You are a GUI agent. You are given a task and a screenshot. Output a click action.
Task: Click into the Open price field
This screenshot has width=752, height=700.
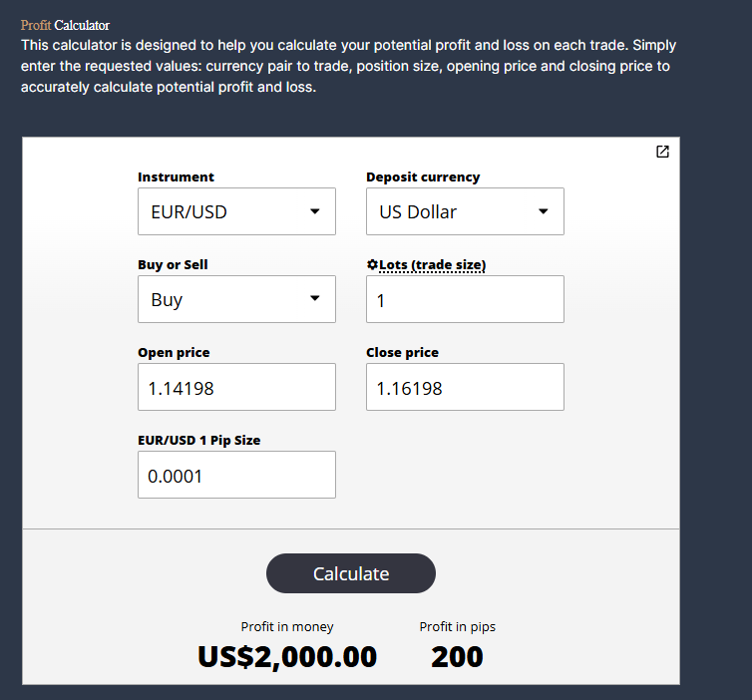pos(237,387)
